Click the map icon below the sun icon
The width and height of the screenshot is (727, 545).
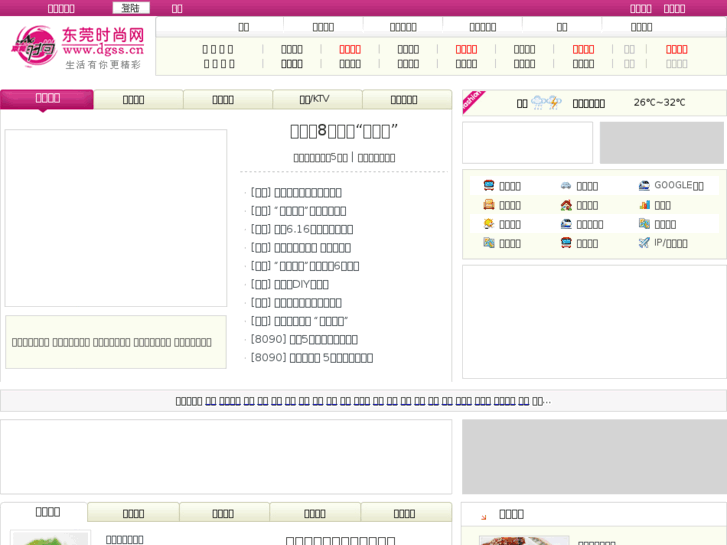[489, 243]
